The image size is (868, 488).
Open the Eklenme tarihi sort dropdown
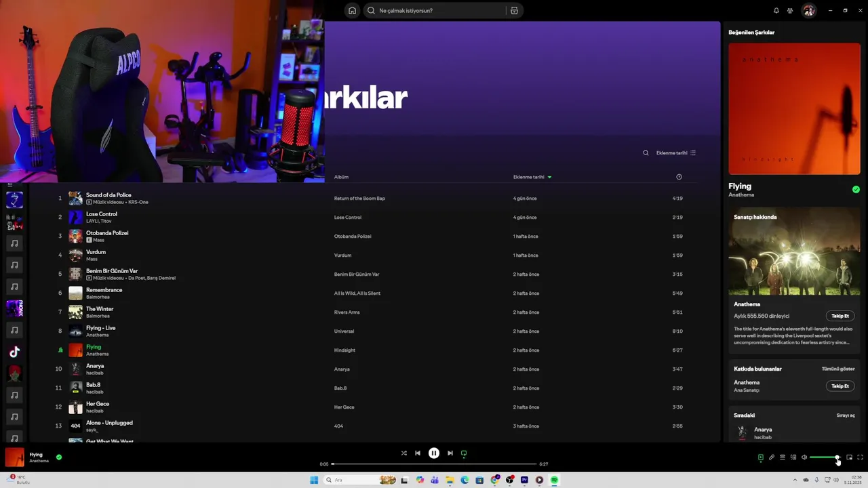point(676,153)
